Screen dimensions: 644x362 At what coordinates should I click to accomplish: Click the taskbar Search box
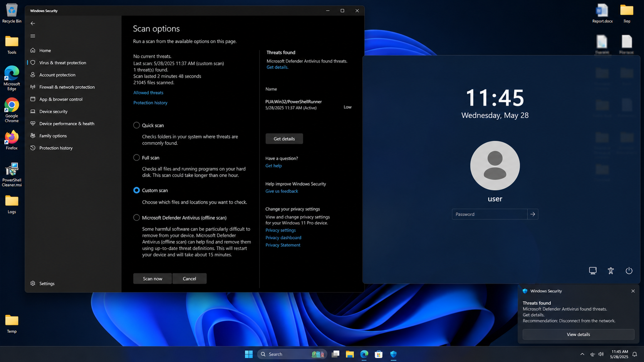[x=292, y=354]
